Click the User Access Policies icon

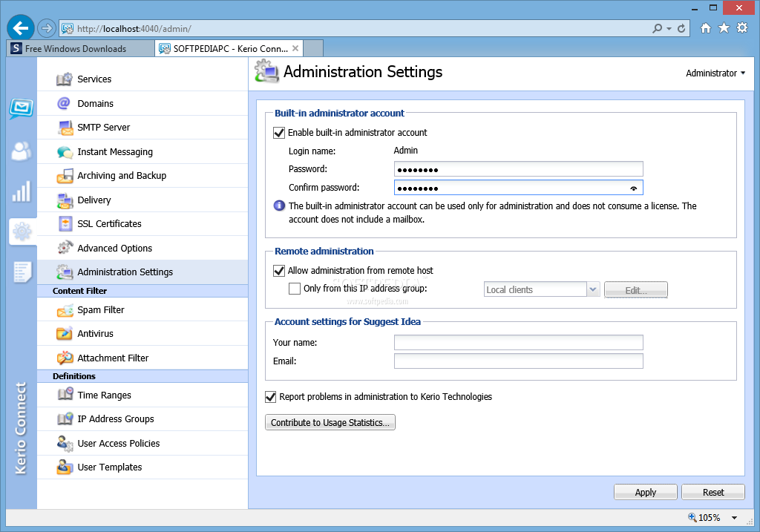point(65,444)
